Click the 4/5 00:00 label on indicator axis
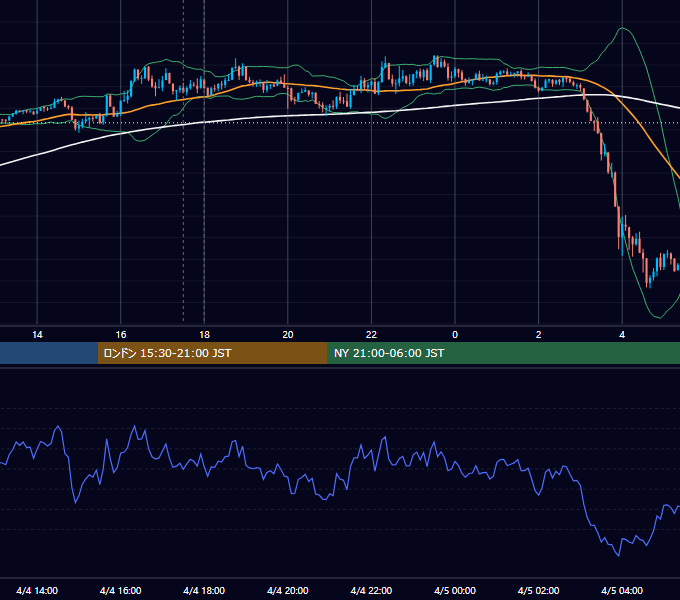The image size is (680, 600). (455, 590)
